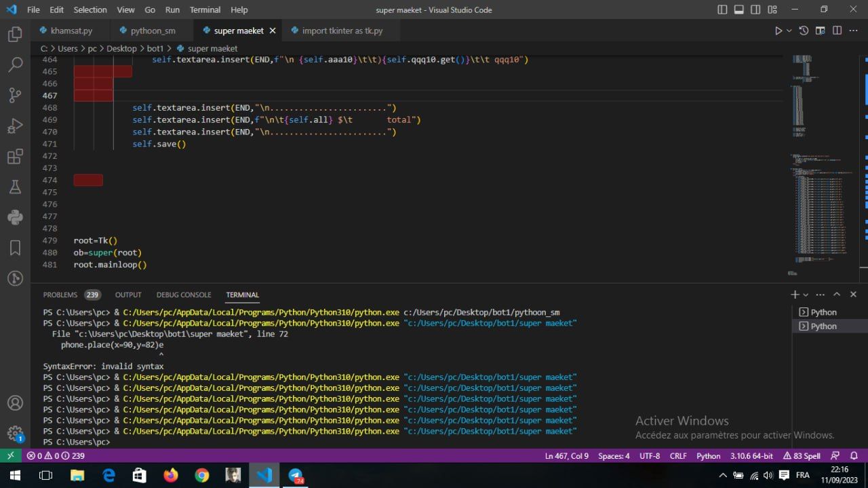The height and width of the screenshot is (488, 868).
Task: Open the Terminal menu in menu bar
Action: [x=205, y=10]
